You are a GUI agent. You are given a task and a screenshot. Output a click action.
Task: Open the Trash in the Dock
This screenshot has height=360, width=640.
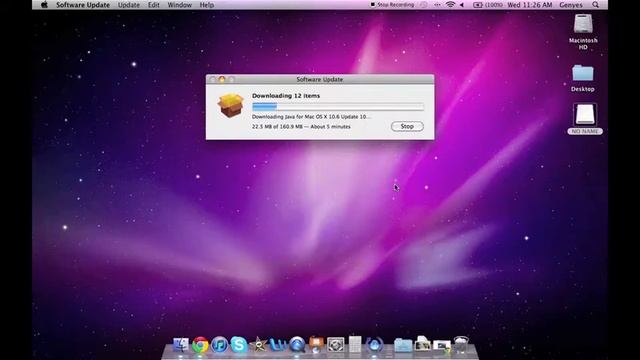[x=461, y=345]
